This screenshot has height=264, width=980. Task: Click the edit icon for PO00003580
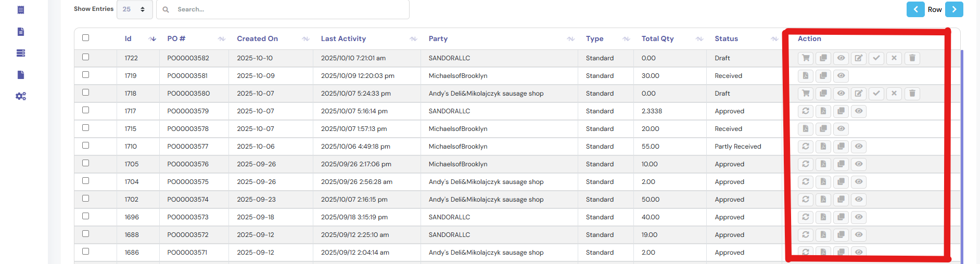[x=859, y=94]
